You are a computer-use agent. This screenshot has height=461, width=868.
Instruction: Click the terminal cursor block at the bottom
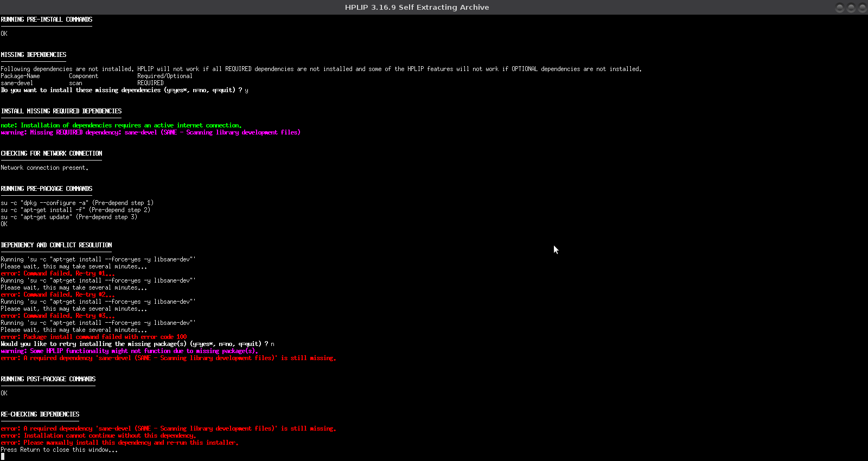[x=3, y=457]
